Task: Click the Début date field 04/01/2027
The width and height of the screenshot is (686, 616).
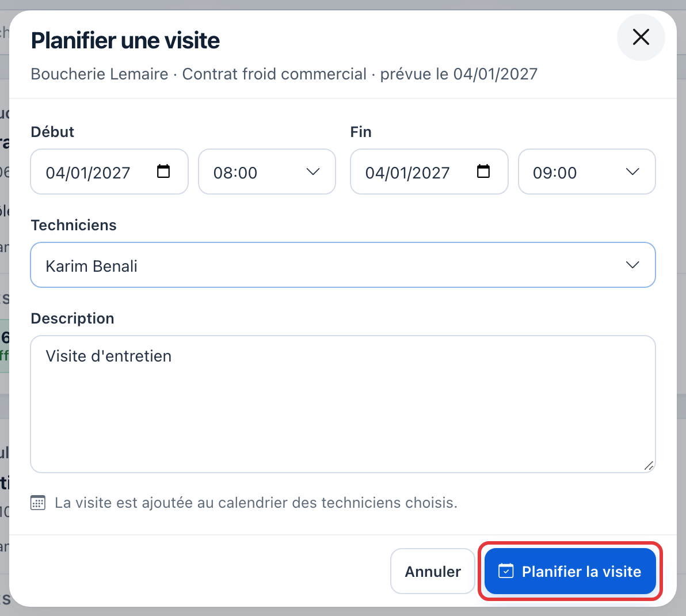Action: click(109, 172)
